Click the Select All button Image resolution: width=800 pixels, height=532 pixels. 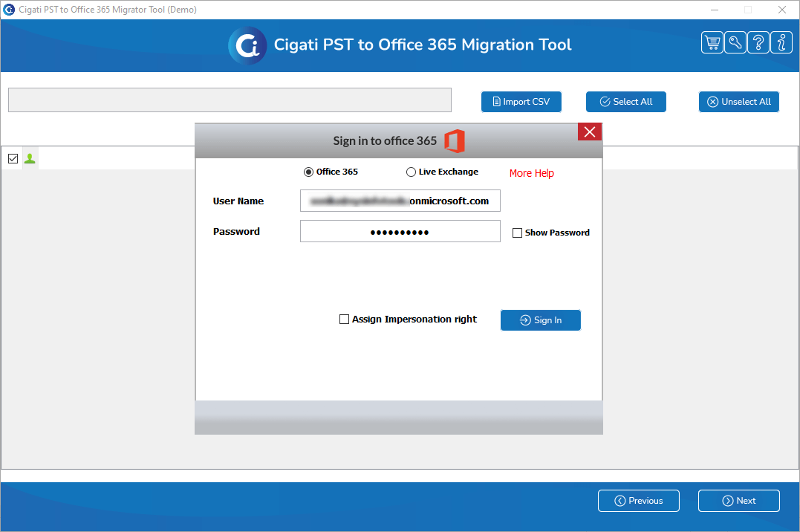626,102
